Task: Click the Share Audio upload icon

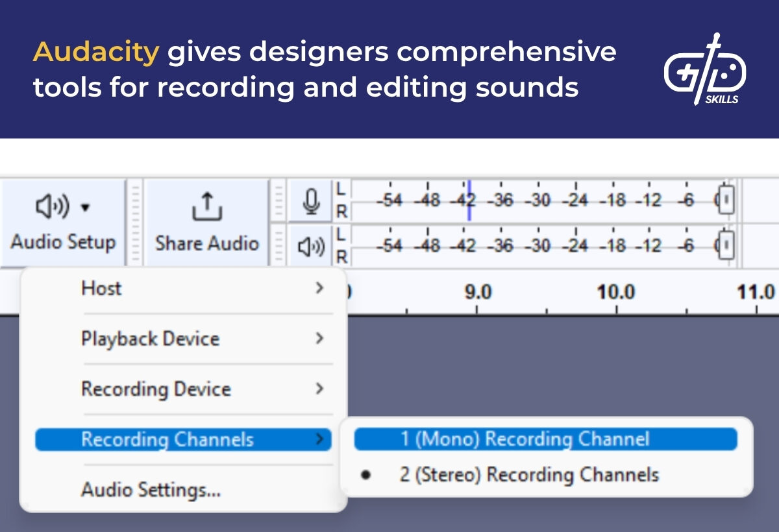Action: pyautogui.click(x=206, y=206)
